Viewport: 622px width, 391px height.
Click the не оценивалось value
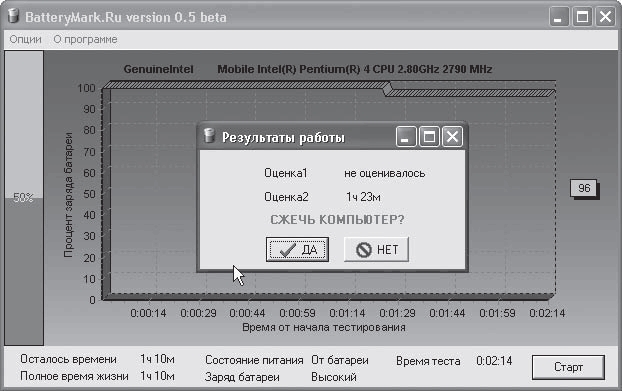point(384,173)
